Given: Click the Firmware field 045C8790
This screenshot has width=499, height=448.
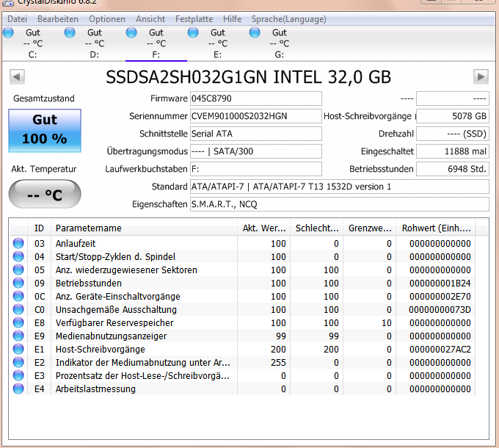Looking at the screenshot, I should coord(256,98).
